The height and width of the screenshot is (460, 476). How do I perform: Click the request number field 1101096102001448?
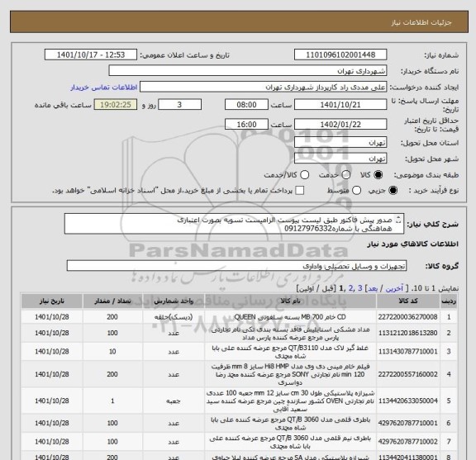coord(340,55)
